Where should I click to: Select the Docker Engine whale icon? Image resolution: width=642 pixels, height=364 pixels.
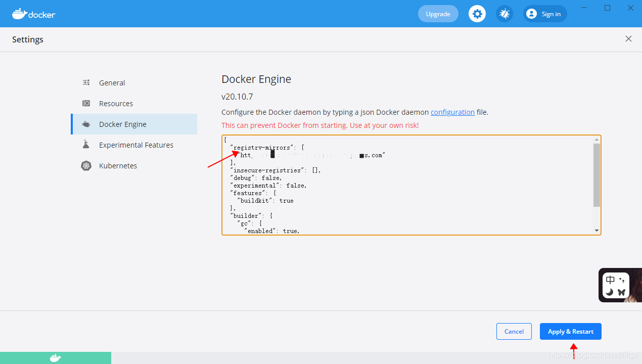click(x=86, y=124)
